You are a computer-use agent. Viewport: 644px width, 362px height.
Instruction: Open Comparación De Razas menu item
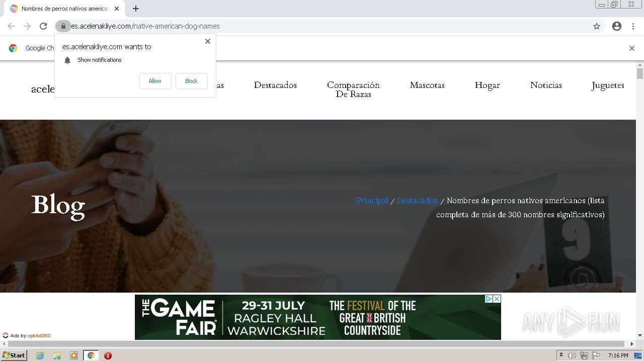[353, 89]
